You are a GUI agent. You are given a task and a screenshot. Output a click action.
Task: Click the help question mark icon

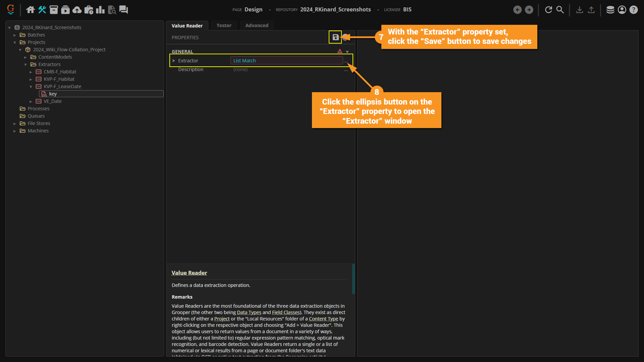pyautogui.click(x=633, y=10)
